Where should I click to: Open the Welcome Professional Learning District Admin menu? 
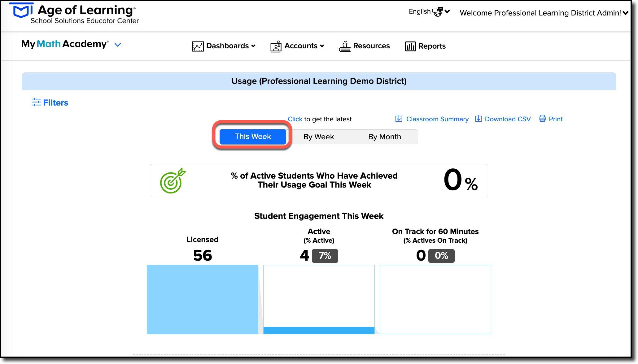click(544, 13)
